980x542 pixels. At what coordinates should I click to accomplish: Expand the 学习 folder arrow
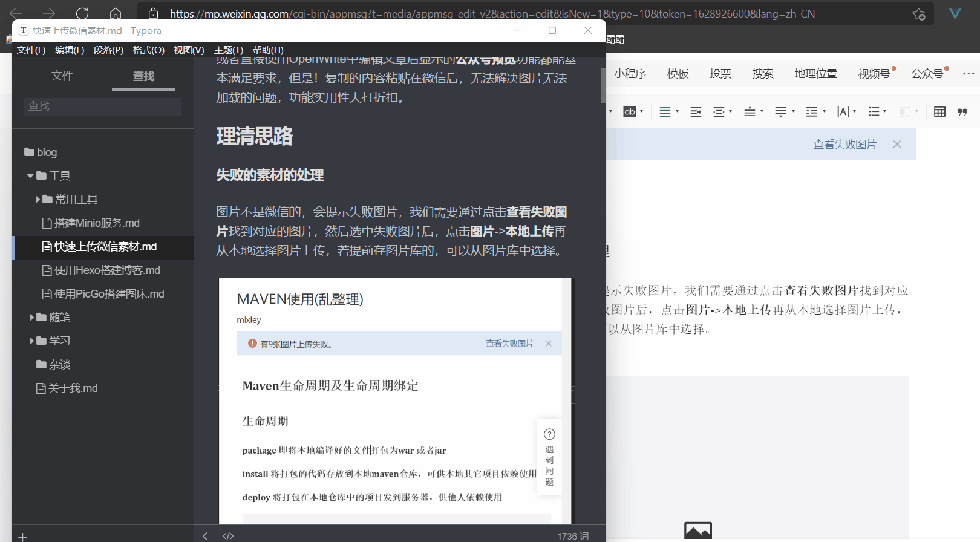[x=32, y=341]
